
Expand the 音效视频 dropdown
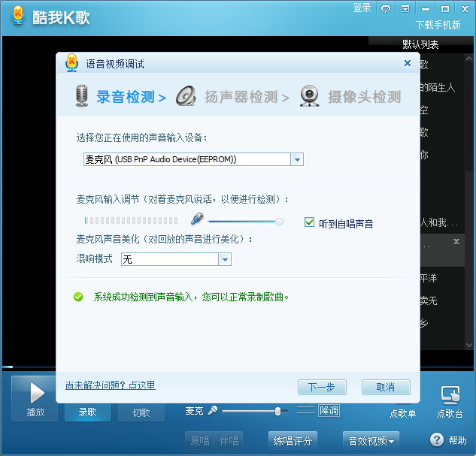(371, 441)
